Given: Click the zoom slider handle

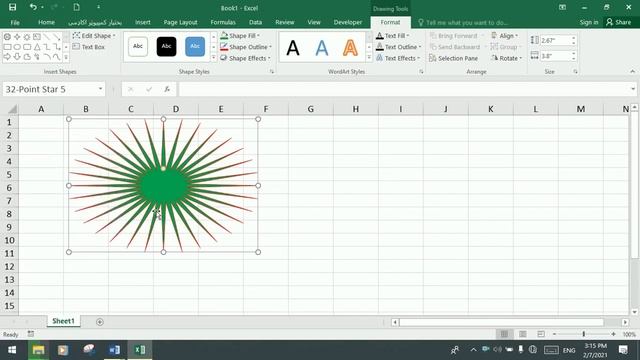Looking at the screenshot, I should (584, 334).
